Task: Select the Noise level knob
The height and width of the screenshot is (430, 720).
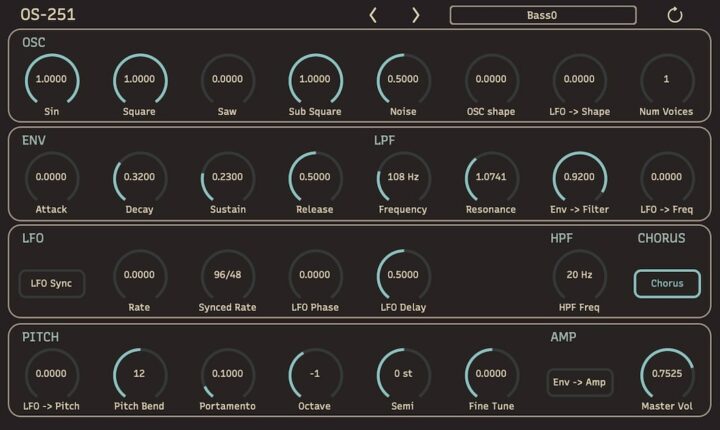Action: coord(403,80)
